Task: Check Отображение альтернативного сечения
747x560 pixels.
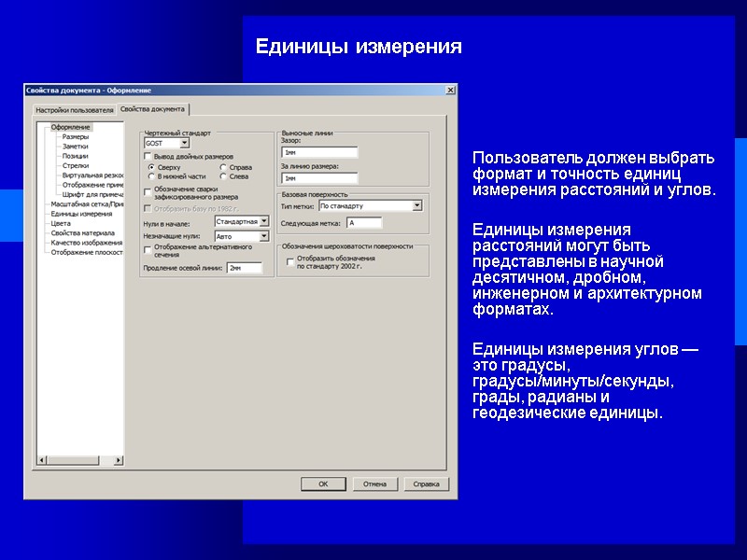Action: 146,250
